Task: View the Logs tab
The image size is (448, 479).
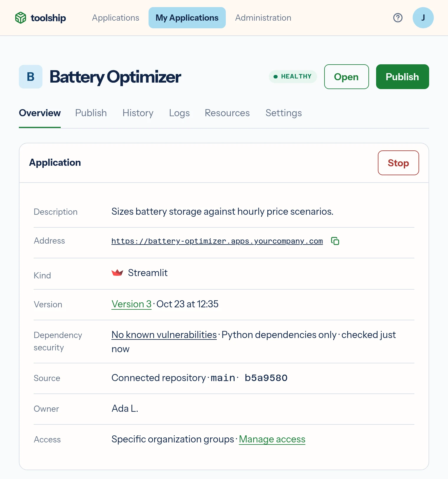Action: (x=179, y=113)
